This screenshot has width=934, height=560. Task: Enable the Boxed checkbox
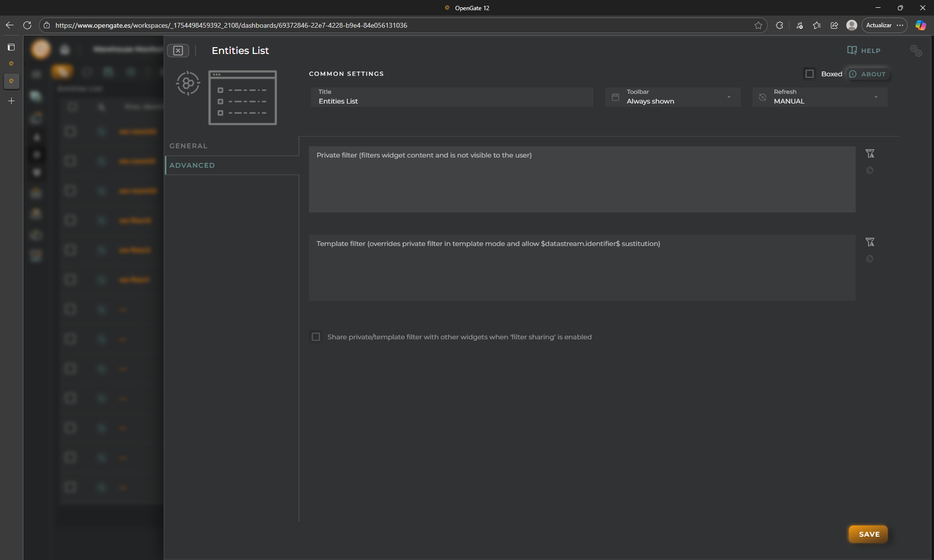[x=809, y=74]
